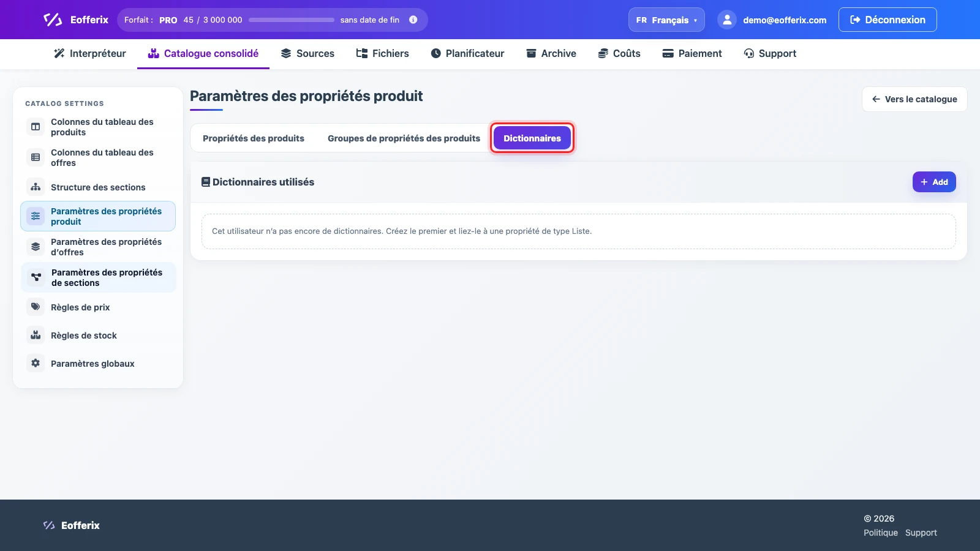Click Règles de stock boxes icon
Image resolution: width=980 pixels, height=551 pixels.
(36, 335)
